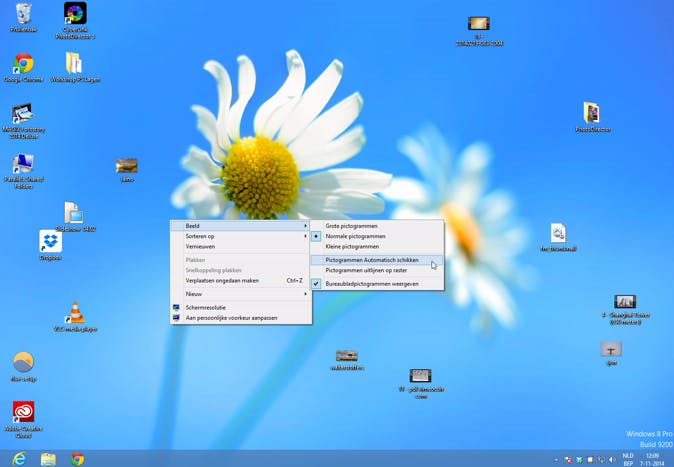
Task: Click Verplaatsen ongedaan maken
Action: tap(241, 280)
